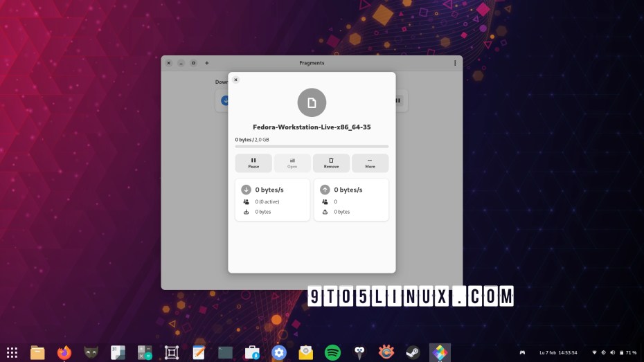Click the upload speed arrow icon

pyautogui.click(x=325, y=190)
